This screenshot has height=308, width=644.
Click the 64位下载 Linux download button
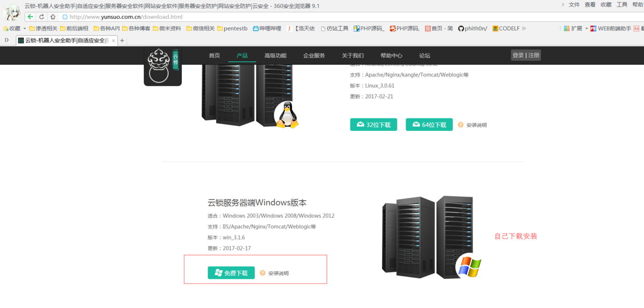tap(429, 125)
